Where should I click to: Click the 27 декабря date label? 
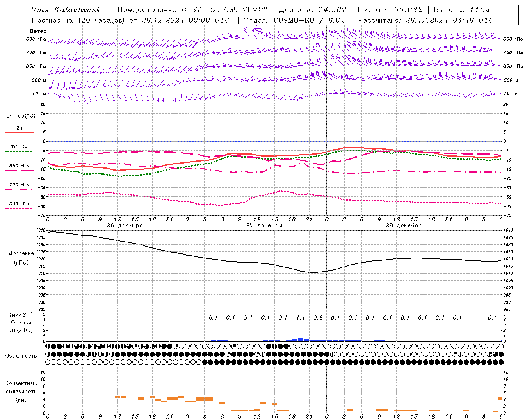click(x=264, y=226)
